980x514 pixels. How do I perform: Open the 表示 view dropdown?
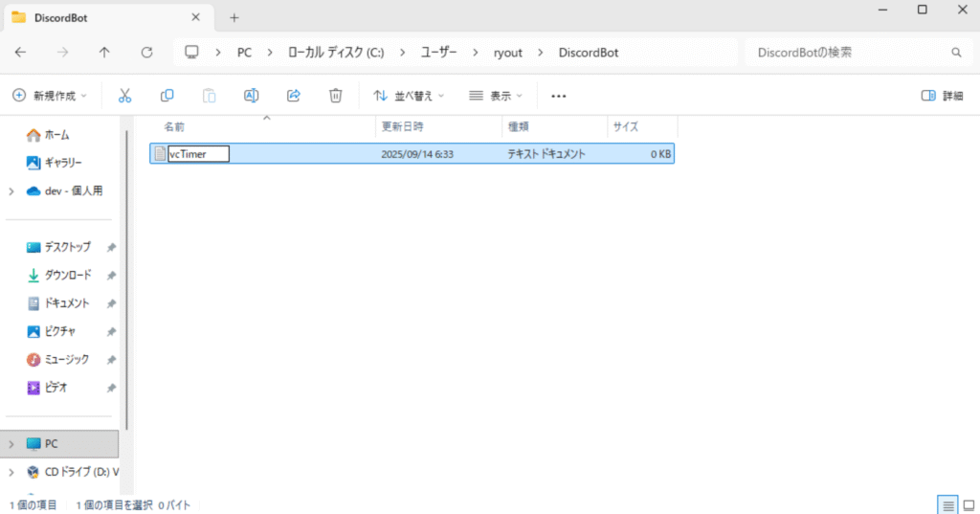(496, 96)
